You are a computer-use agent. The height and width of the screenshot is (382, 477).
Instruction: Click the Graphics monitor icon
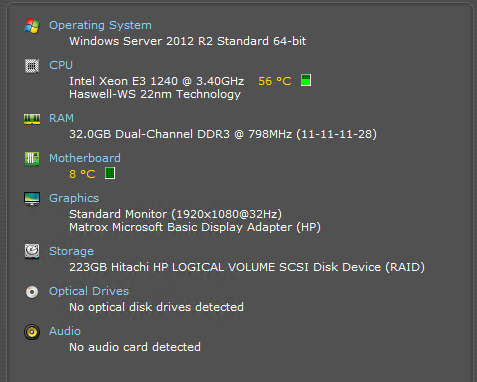click(32, 199)
